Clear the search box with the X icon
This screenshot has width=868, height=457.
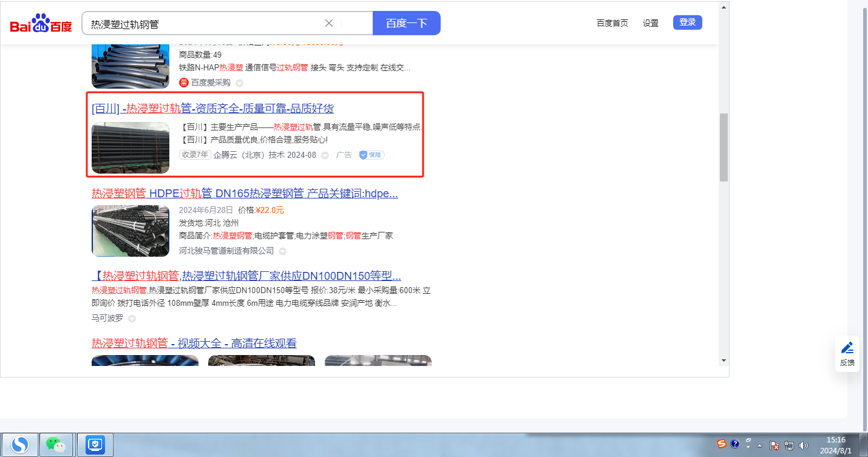pos(329,23)
